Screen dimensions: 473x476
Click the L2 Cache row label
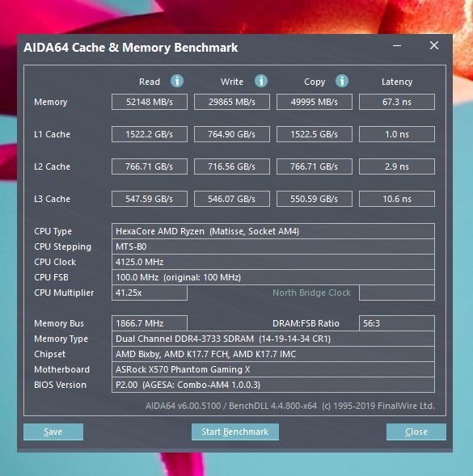click(x=52, y=166)
